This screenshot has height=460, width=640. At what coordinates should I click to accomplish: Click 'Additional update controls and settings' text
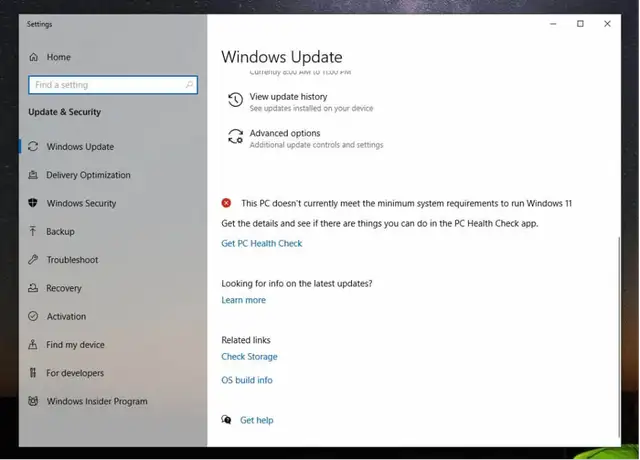(x=316, y=145)
